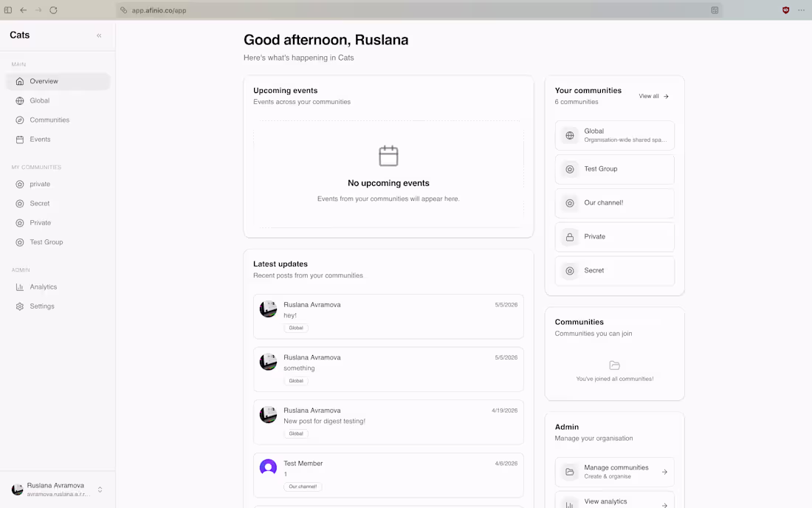
Task: Click the Analytics bar chart icon
Action: pos(20,287)
